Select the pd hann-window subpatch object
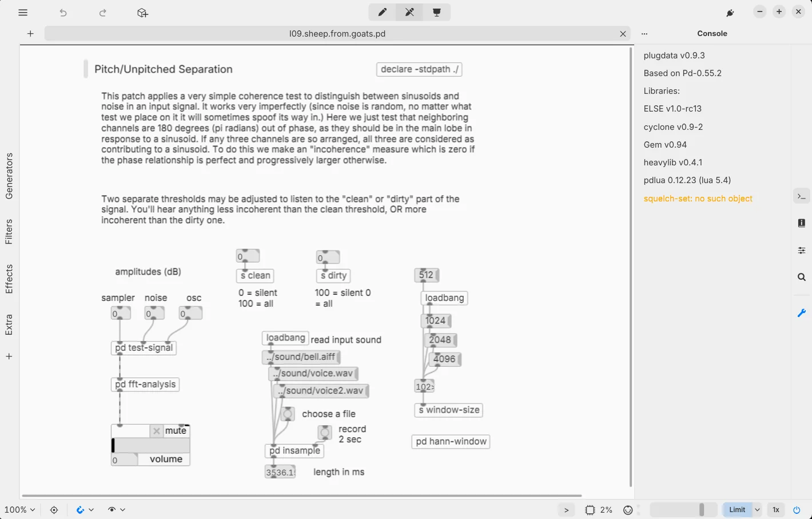 point(451,442)
